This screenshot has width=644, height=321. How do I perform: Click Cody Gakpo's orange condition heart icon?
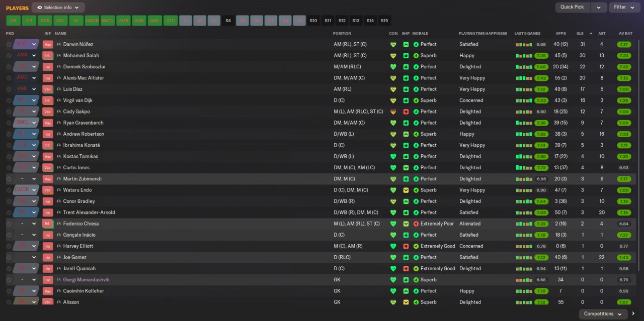click(393, 112)
